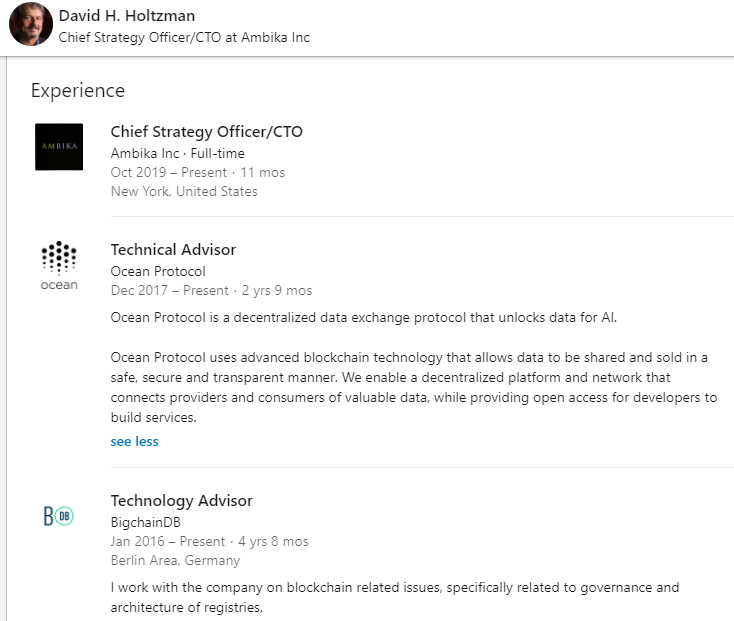
Task: Click the BigchainDB company name
Action: point(146,522)
